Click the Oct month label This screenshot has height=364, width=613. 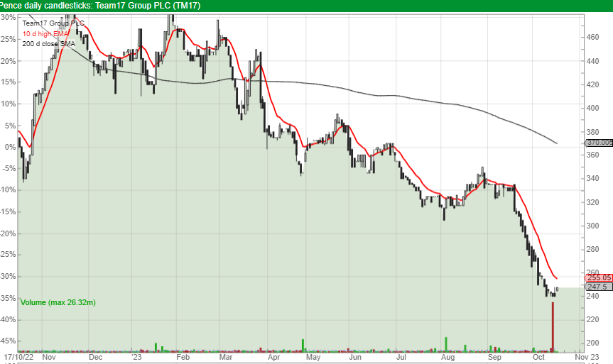tap(538, 357)
